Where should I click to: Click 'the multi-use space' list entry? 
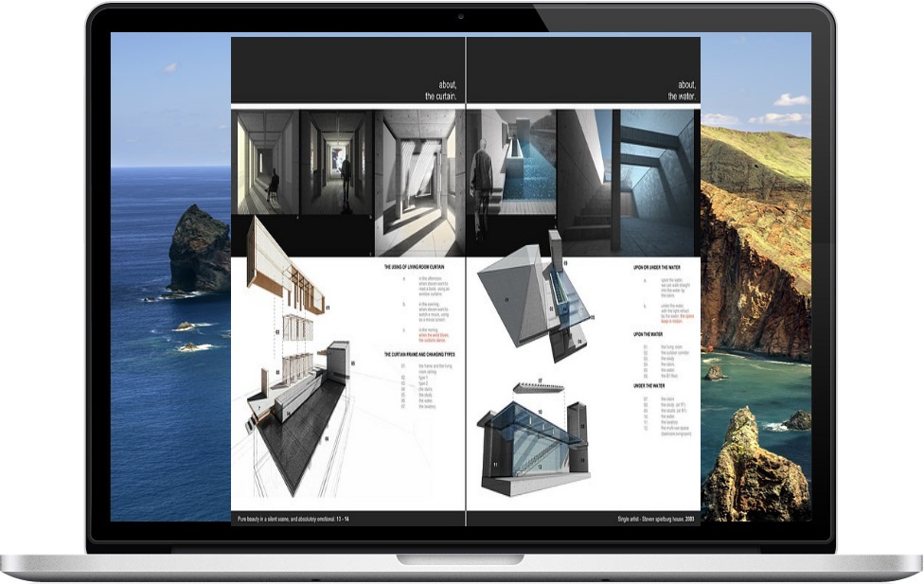click(x=675, y=431)
